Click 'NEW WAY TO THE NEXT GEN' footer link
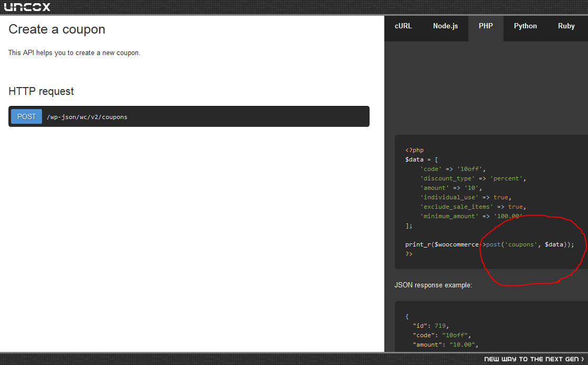This screenshot has width=588, height=365. tap(534, 359)
